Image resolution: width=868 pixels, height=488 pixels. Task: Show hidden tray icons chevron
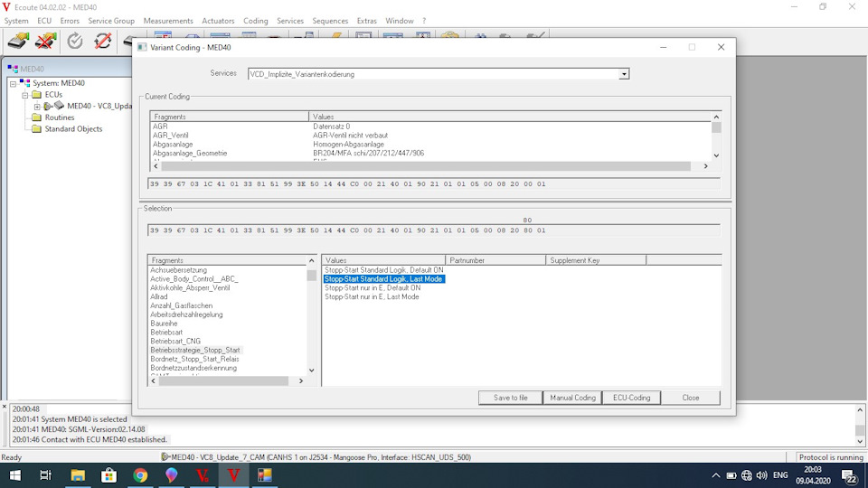716,475
